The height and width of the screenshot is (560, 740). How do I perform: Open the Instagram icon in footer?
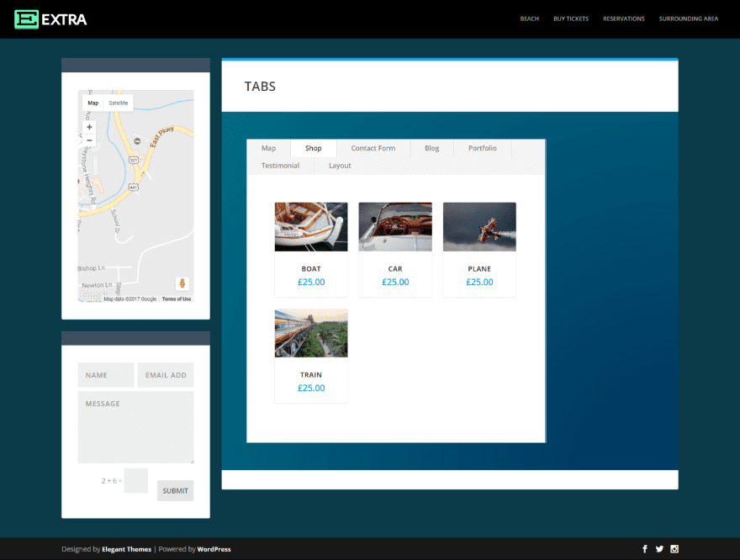click(x=674, y=549)
